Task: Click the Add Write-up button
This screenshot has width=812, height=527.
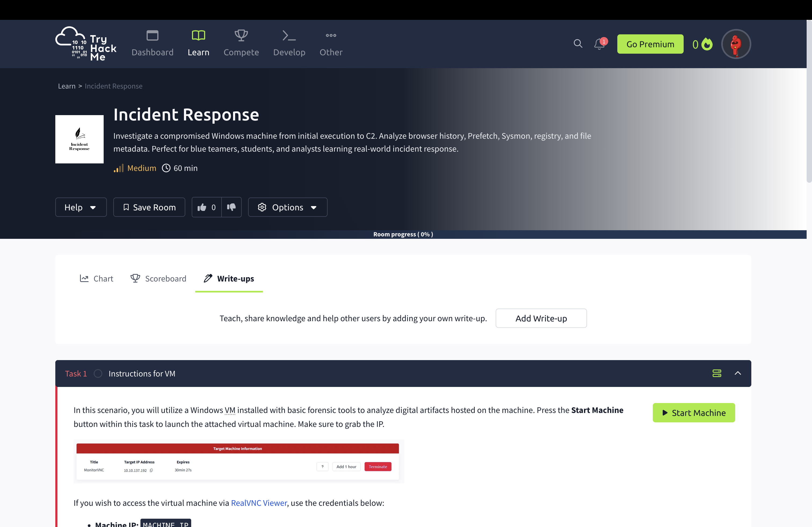Action: pos(541,318)
